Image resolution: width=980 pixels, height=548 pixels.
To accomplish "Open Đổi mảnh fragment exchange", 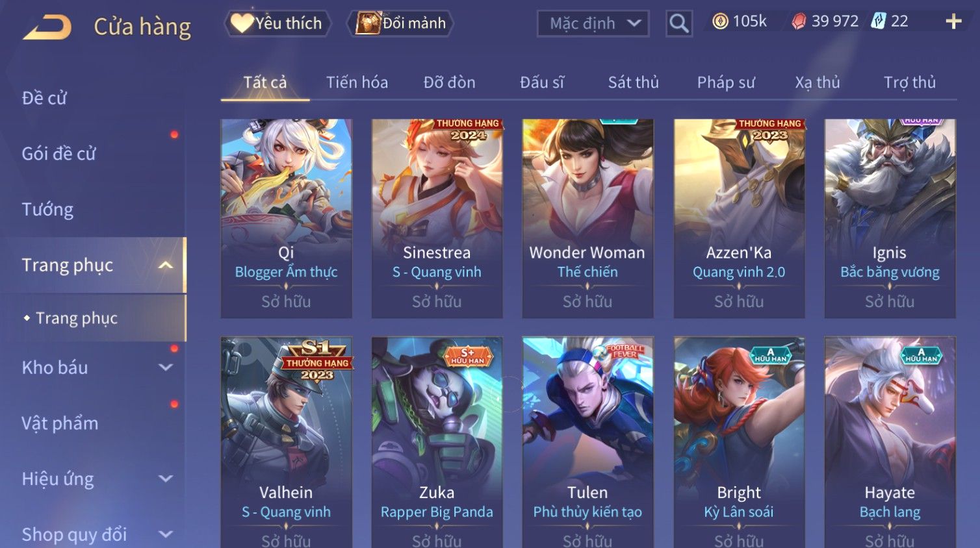I will tap(401, 23).
